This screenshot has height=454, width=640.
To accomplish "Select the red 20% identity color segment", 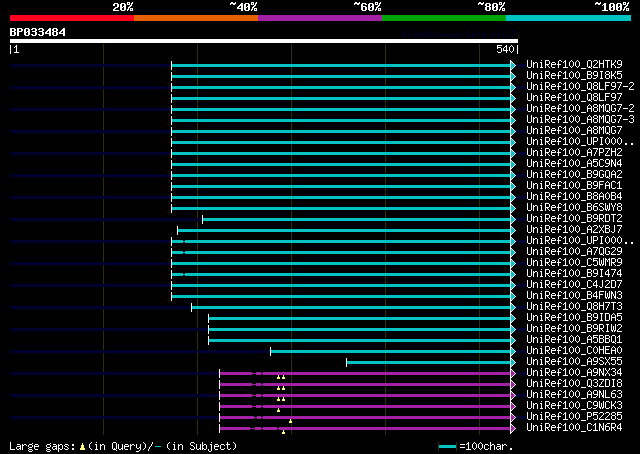I will tap(72, 18).
